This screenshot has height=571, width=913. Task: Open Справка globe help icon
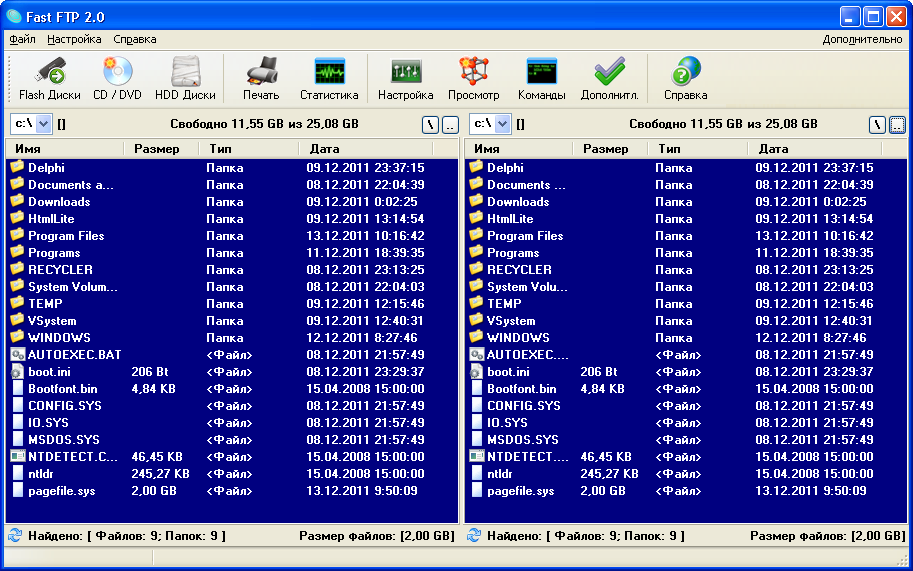pos(685,72)
